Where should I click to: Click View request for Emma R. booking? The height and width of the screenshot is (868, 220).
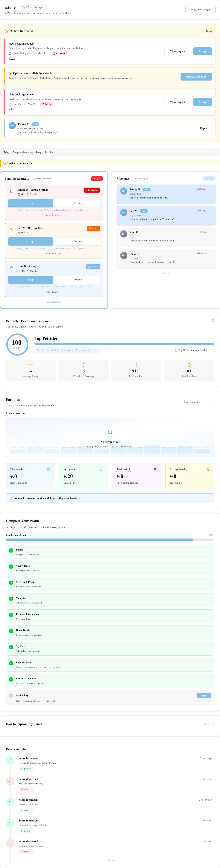tap(178, 51)
